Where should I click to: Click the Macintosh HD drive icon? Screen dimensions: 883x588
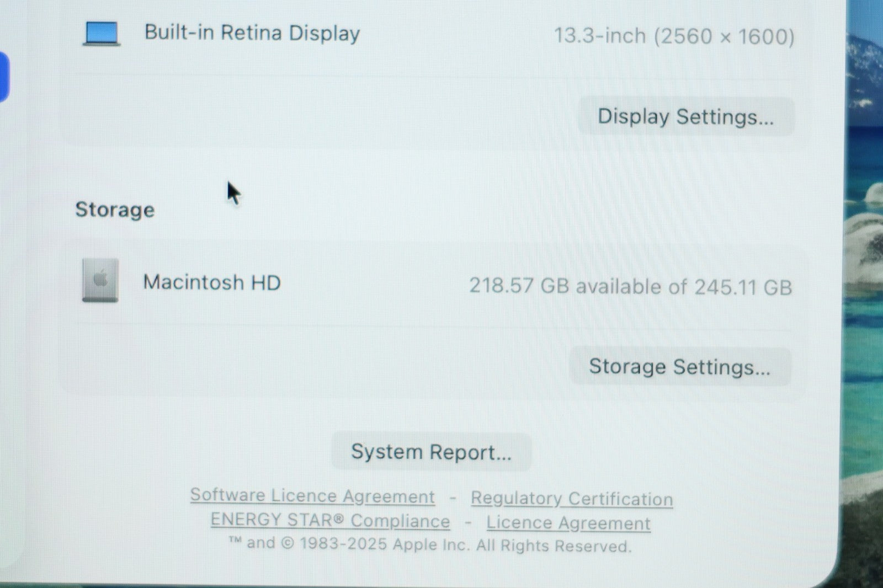click(100, 280)
